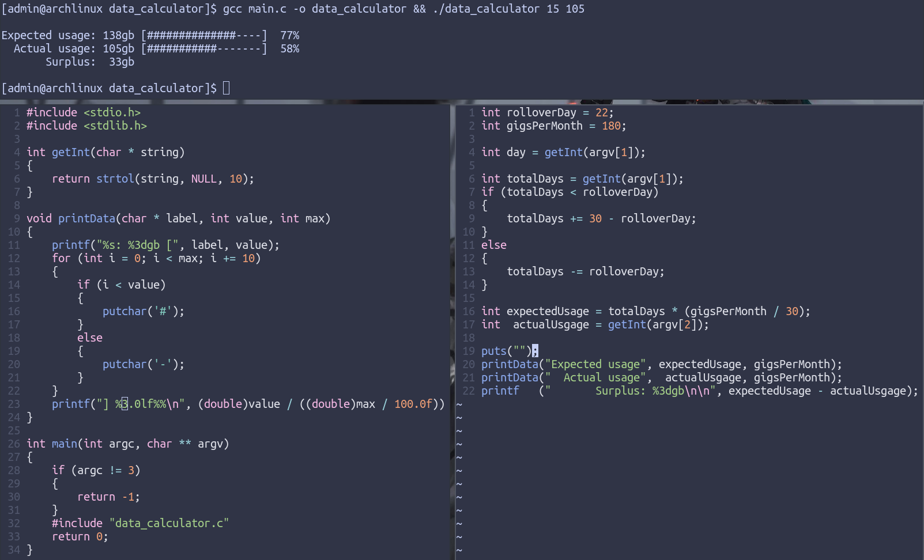The image size is (924, 560).
Task: Click the "Surplus: 33gb" terminal output
Action: coord(90,62)
